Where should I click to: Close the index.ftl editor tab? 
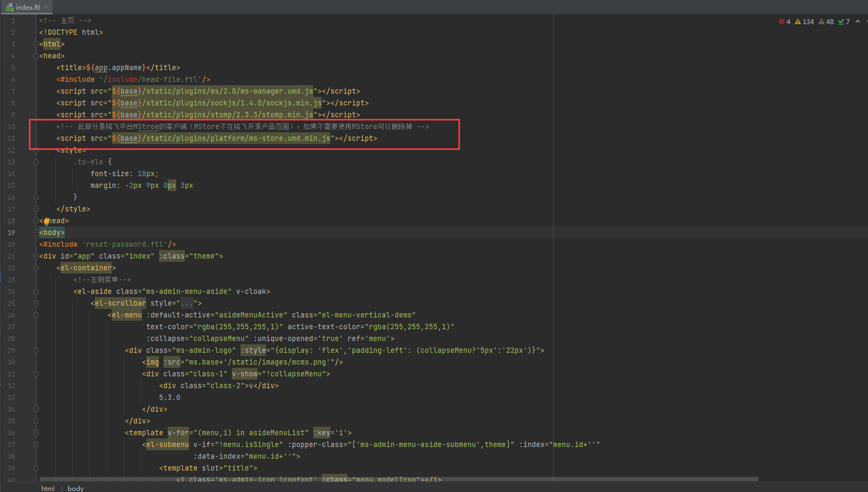[x=46, y=7]
